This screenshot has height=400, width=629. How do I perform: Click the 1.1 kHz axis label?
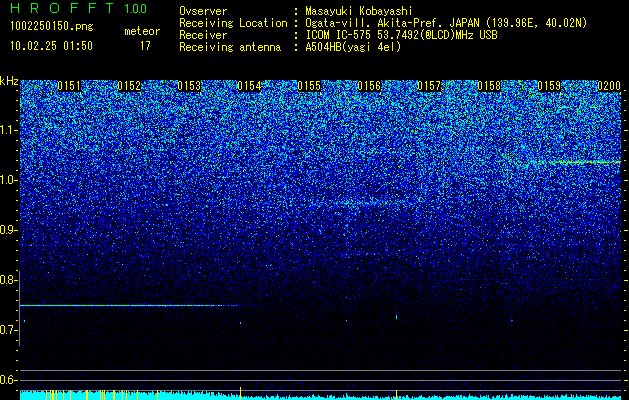[x=8, y=130]
